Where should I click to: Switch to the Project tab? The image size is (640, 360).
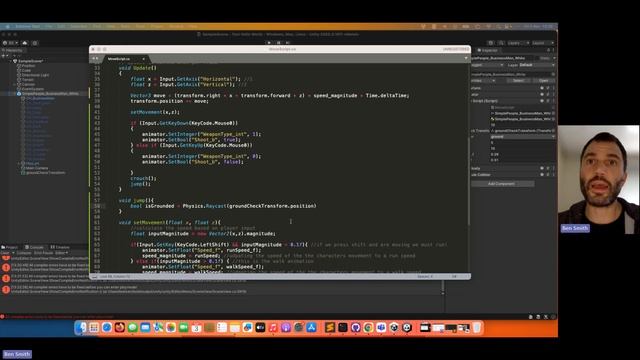[x=10, y=247]
